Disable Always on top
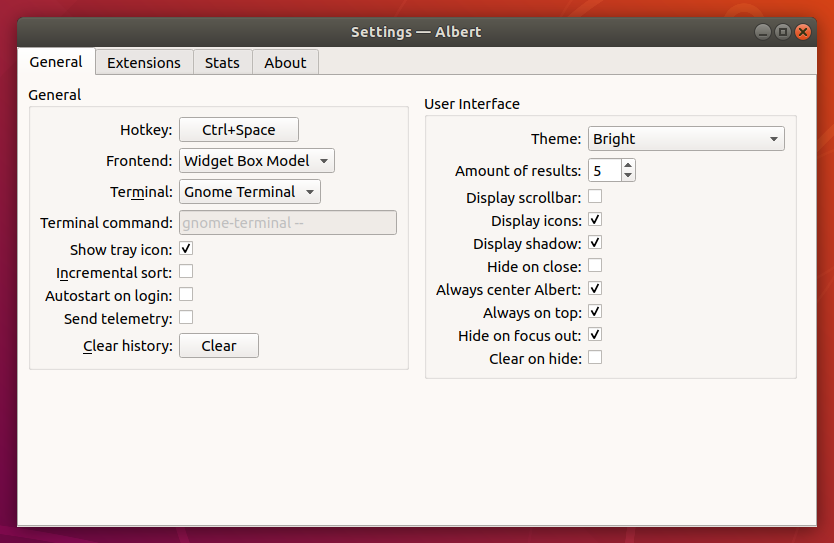The width and height of the screenshot is (834, 543). pos(595,312)
